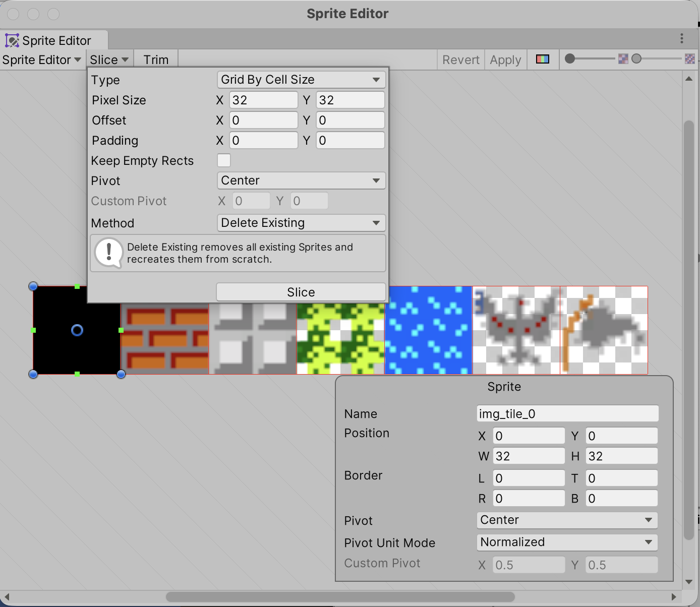Click the Offset X field
This screenshot has width=700, height=607.
click(x=264, y=120)
